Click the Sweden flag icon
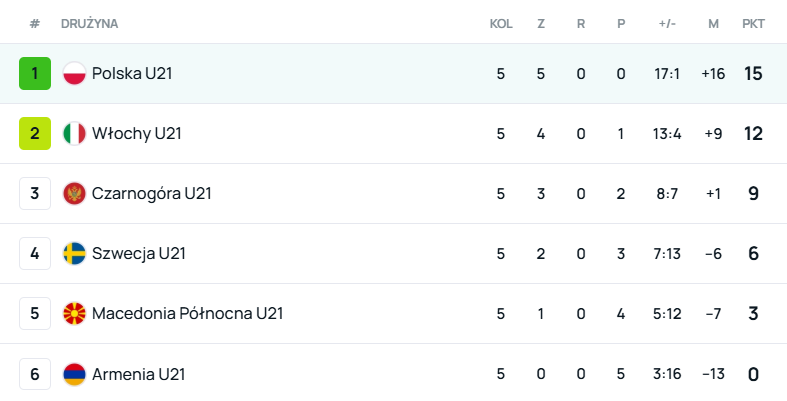 point(74,253)
